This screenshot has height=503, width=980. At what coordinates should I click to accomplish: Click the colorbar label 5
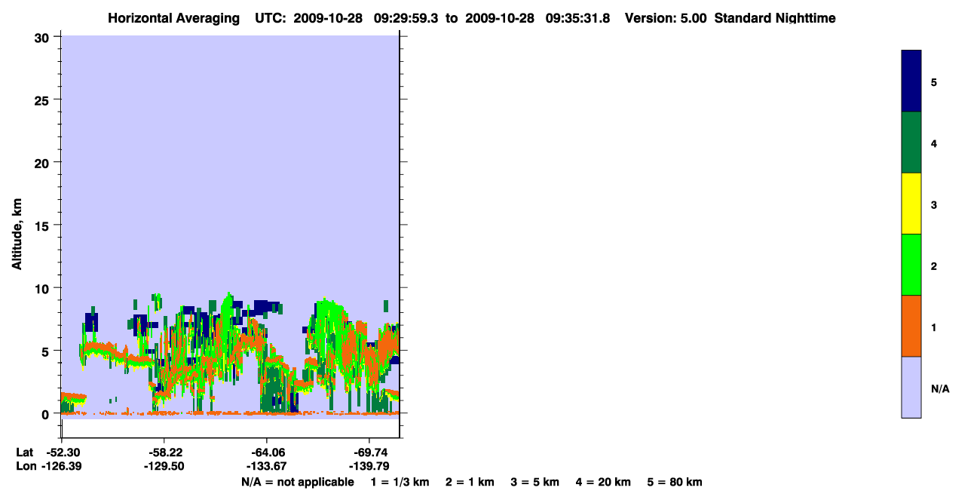(933, 82)
